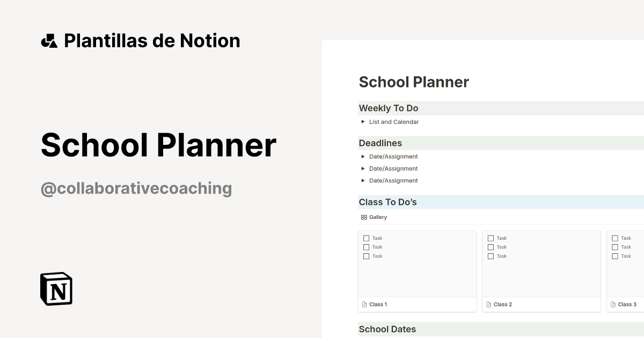Click the grid icon next to Gallery label
The image size is (644, 338).
(365, 217)
